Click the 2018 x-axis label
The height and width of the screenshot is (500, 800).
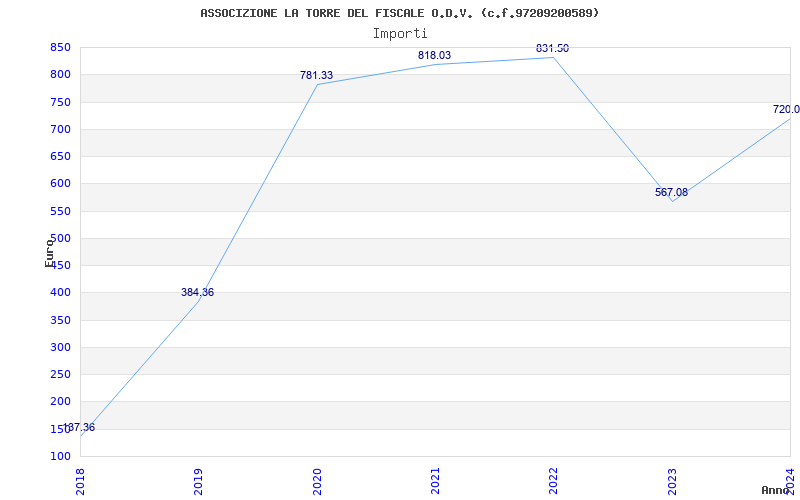80,481
